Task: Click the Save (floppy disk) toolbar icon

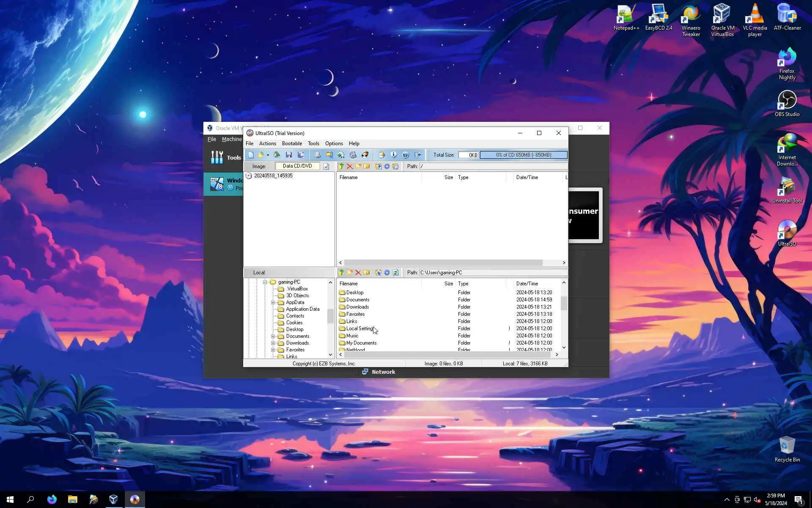Action: pyautogui.click(x=289, y=155)
